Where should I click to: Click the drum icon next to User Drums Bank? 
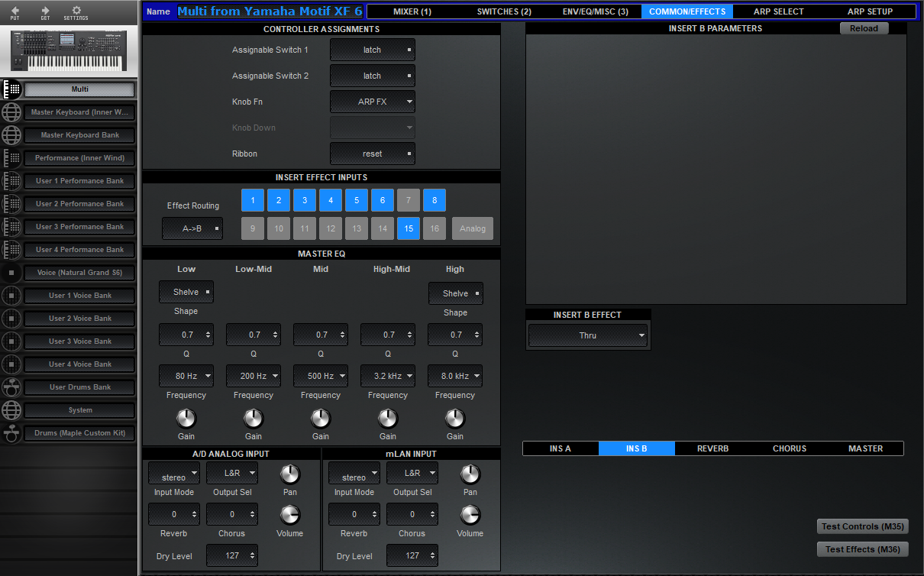pos(11,387)
